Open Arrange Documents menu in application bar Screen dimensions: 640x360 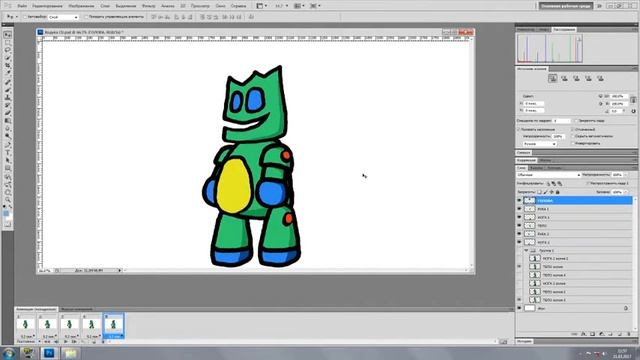[x=299, y=6]
